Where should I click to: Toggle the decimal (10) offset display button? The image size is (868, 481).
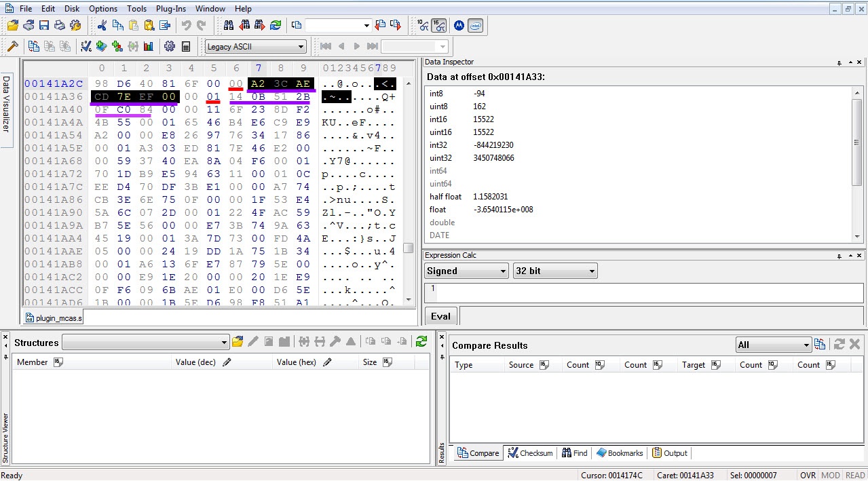point(423,26)
